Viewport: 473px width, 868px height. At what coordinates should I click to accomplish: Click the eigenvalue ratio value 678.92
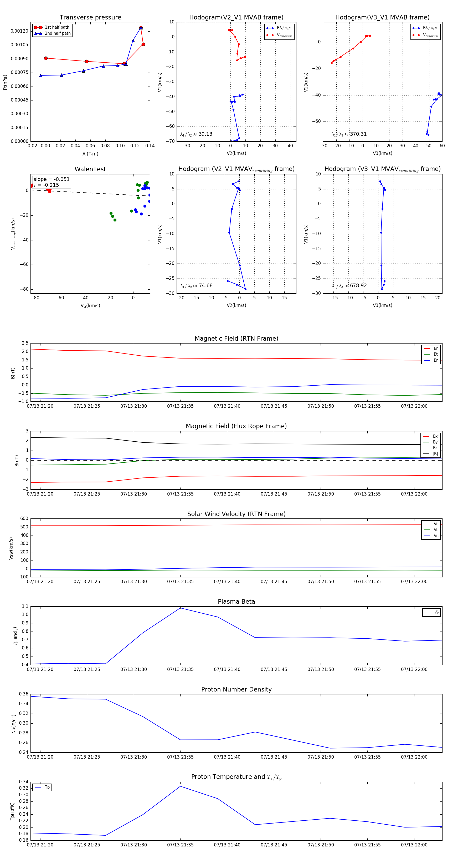click(x=358, y=286)
